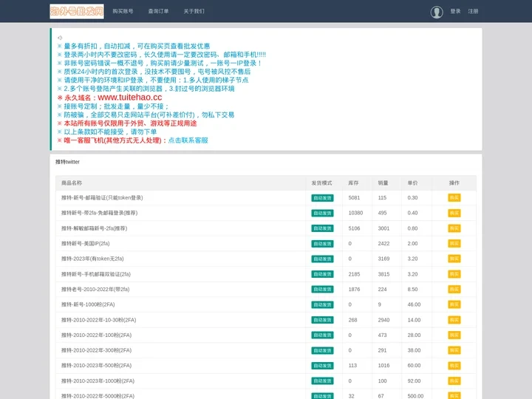Select product name 推特老号-2010-2022年(带2fa)
The height and width of the screenshot is (399, 532).
(x=95, y=290)
